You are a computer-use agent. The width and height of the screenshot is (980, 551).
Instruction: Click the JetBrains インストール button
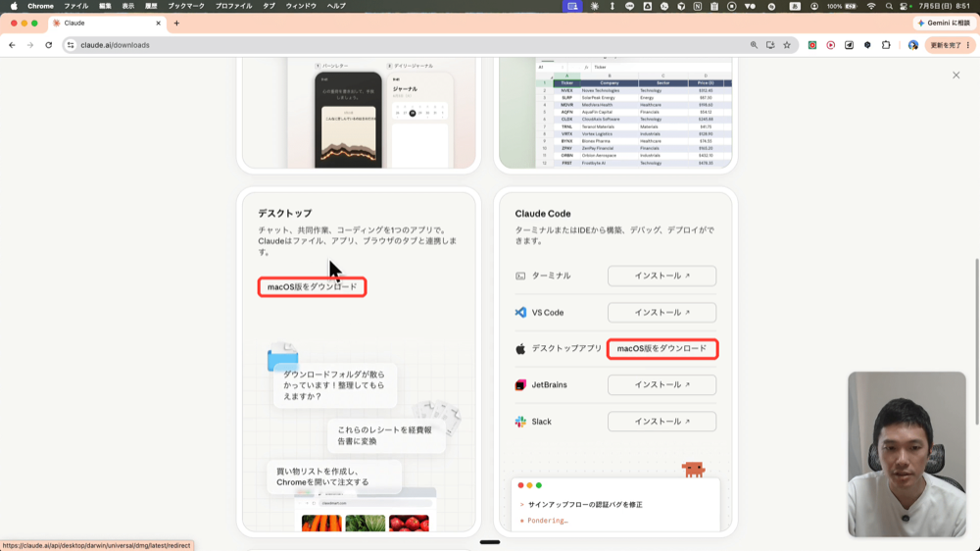661,384
